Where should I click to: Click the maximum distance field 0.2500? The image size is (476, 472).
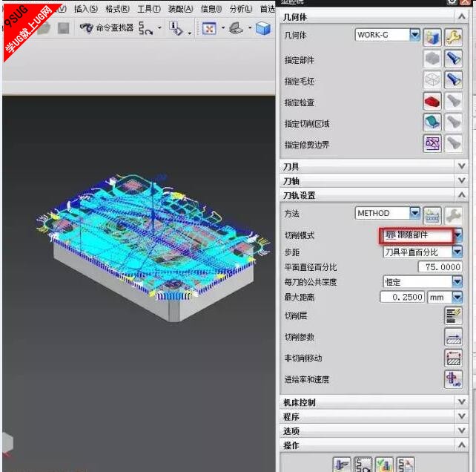pos(402,297)
